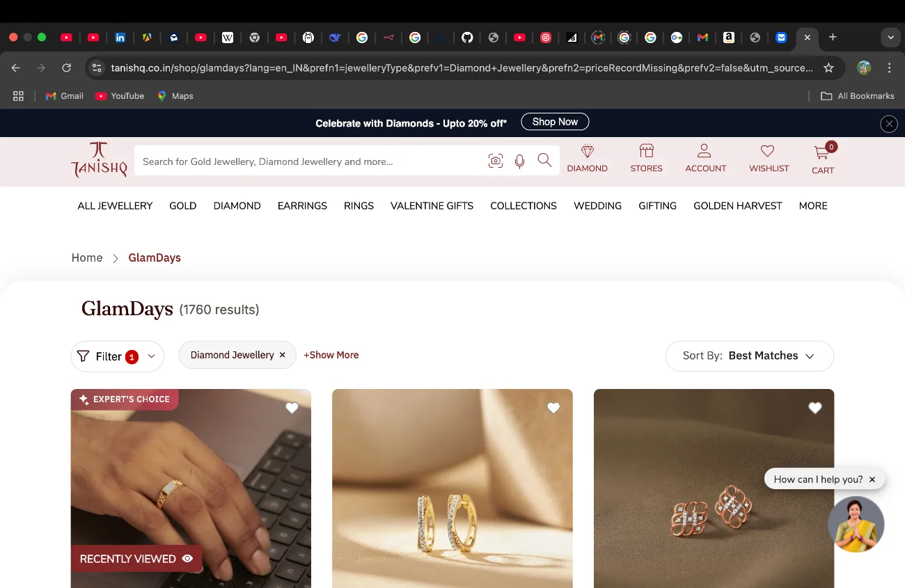Open the RINGS menu
The height and width of the screenshot is (588, 905).
pyautogui.click(x=359, y=206)
